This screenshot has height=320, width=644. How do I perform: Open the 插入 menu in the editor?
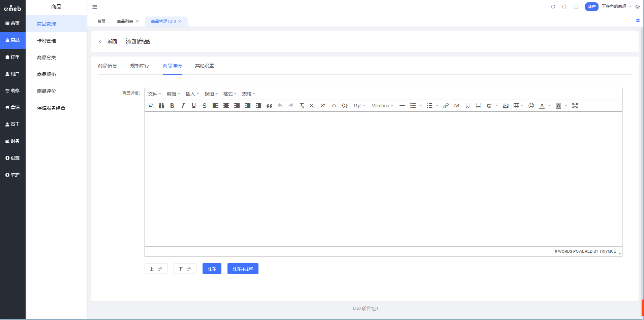point(192,94)
